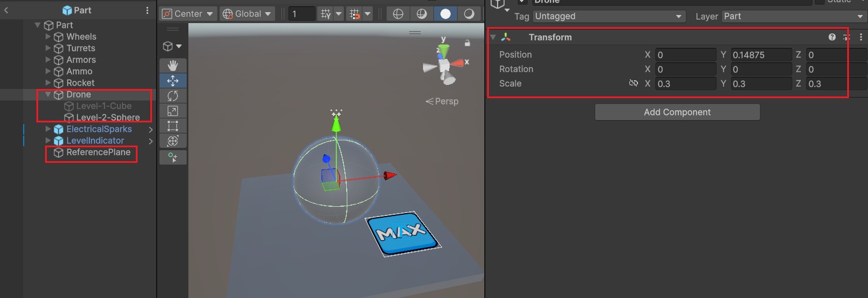Select the Hand view tool
The height and width of the screenshot is (298, 868).
(173, 66)
